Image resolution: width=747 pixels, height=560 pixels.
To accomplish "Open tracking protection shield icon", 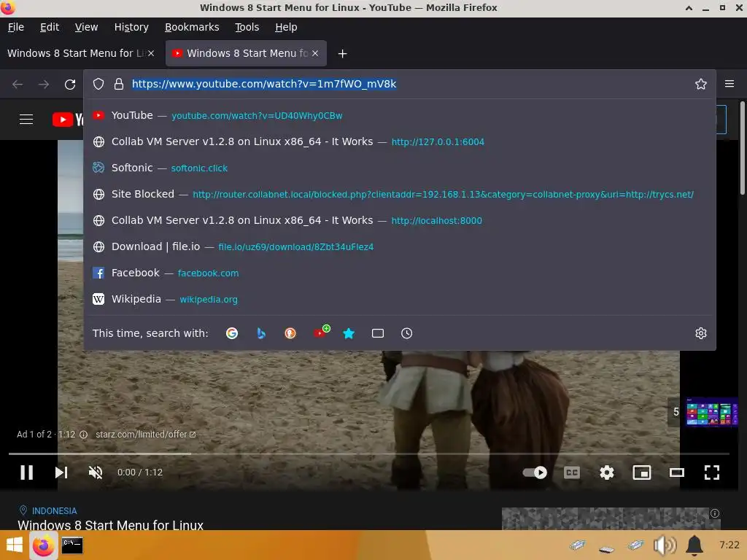I will pyautogui.click(x=98, y=85).
